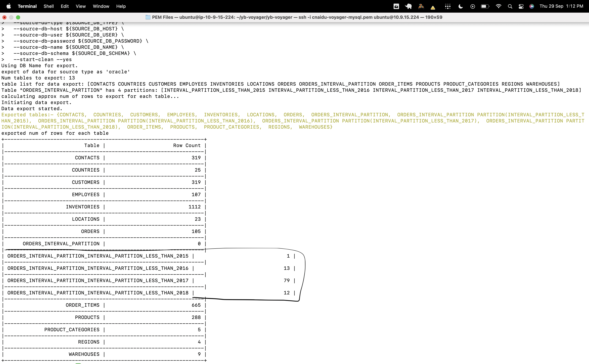Click the LOCATIONS table name cell
589x364 pixels.
point(86,219)
